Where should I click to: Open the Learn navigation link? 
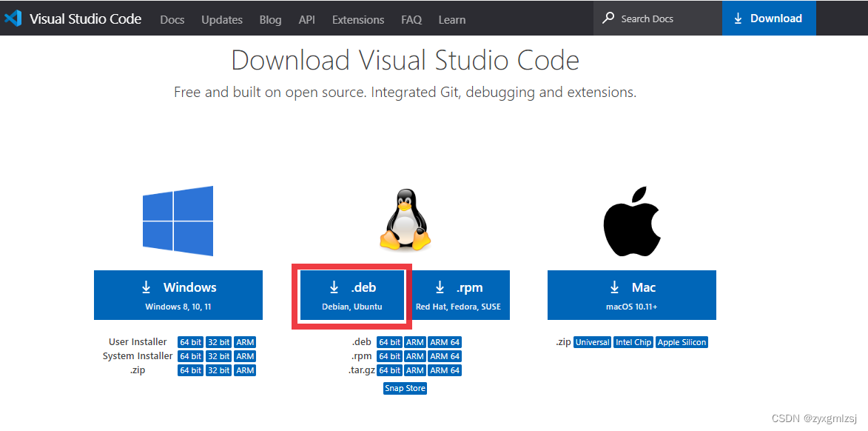(451, 19)
